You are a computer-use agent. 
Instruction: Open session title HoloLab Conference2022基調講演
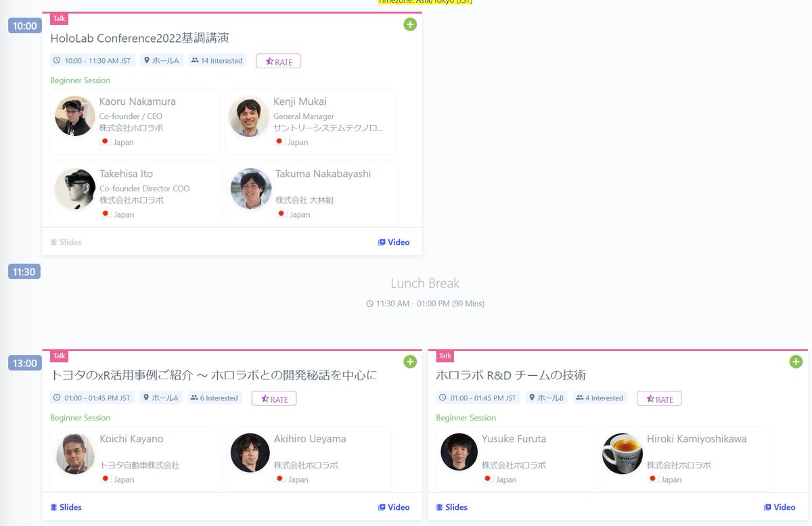click(x=139, y=38)
